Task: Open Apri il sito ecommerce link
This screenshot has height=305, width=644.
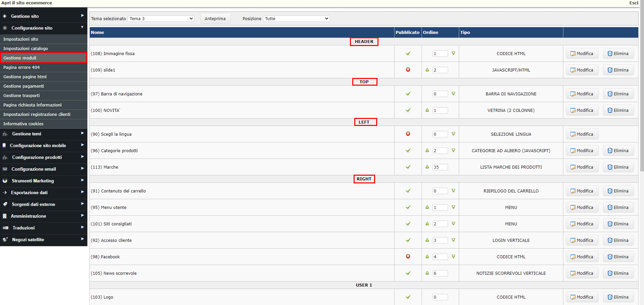Action: (27, 3)
